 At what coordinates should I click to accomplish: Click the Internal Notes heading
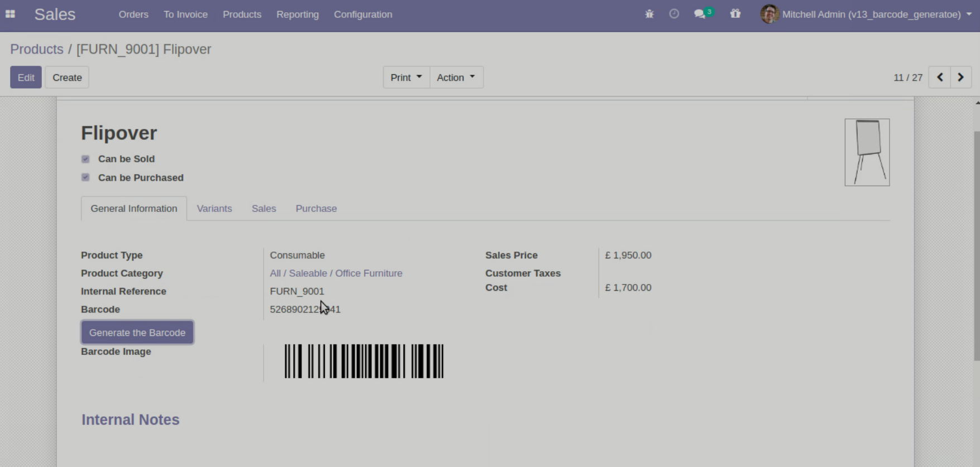(131, 420)
